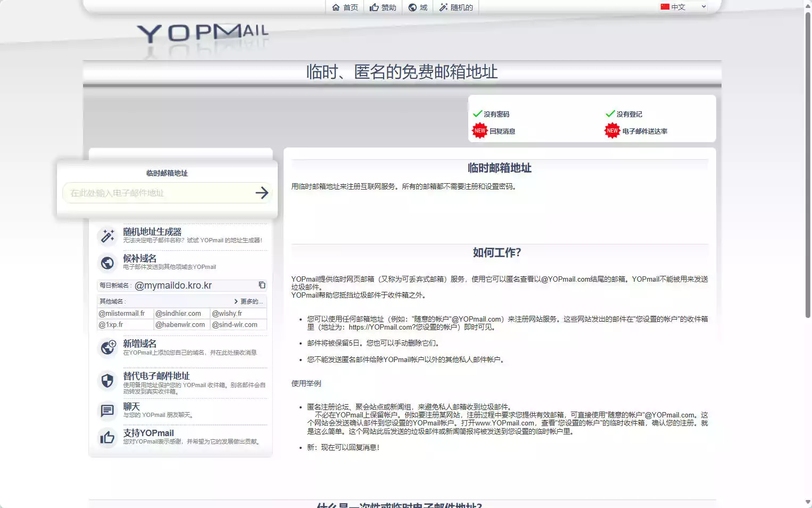This screenshot has height=508, width=812.
Task: Click the globe-plus icon beside 新增域名
Action: pos(108,348)
